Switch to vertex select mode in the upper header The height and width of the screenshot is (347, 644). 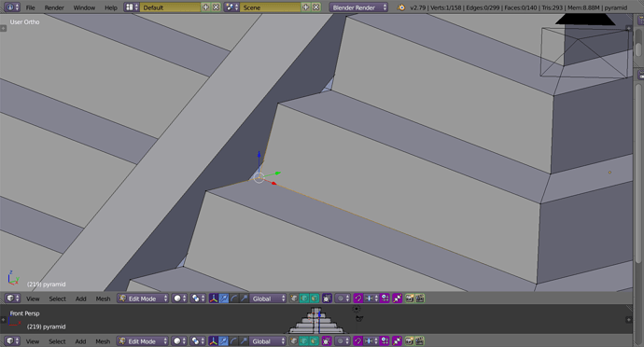[x=294, y=298]
